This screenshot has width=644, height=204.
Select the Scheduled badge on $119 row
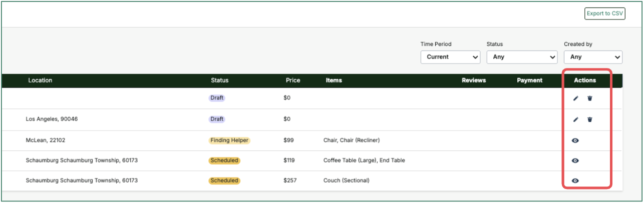pos(224,160)
